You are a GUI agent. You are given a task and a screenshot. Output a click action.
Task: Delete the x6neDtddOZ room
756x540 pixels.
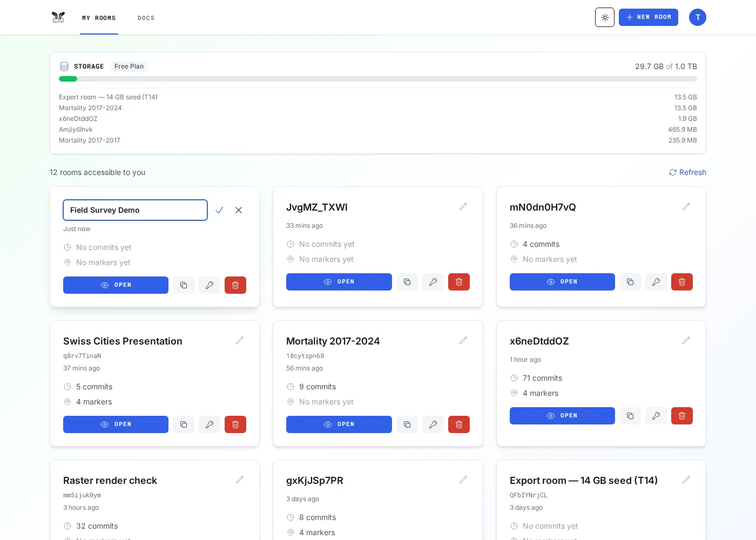click(682, 416)
